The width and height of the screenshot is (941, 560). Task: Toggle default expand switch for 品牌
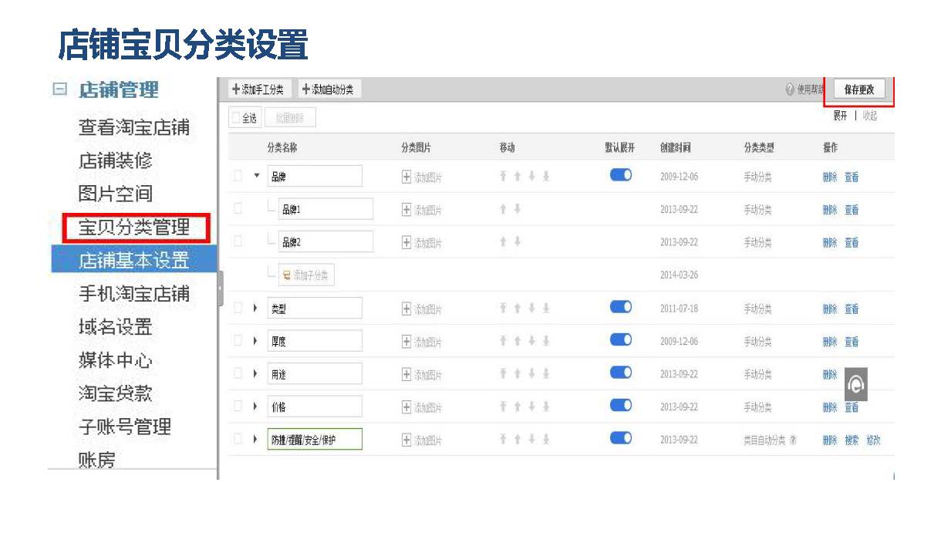pos(621,174)
